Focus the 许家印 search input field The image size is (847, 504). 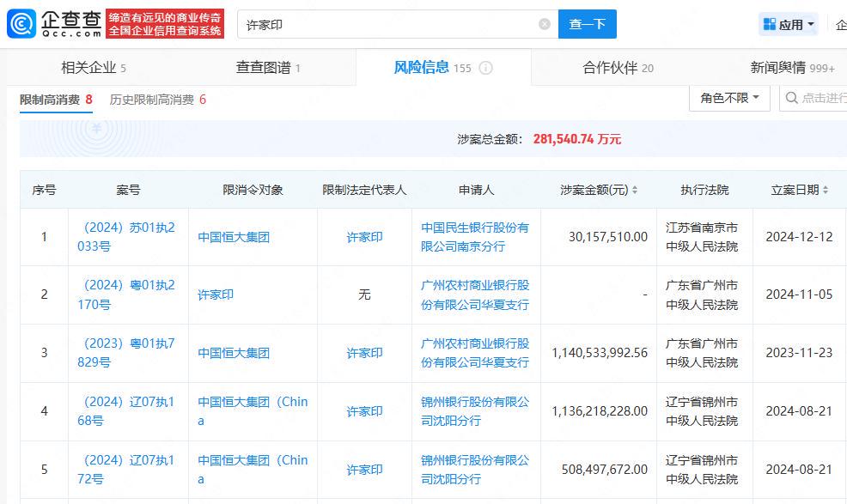click(x=387, y=24)
